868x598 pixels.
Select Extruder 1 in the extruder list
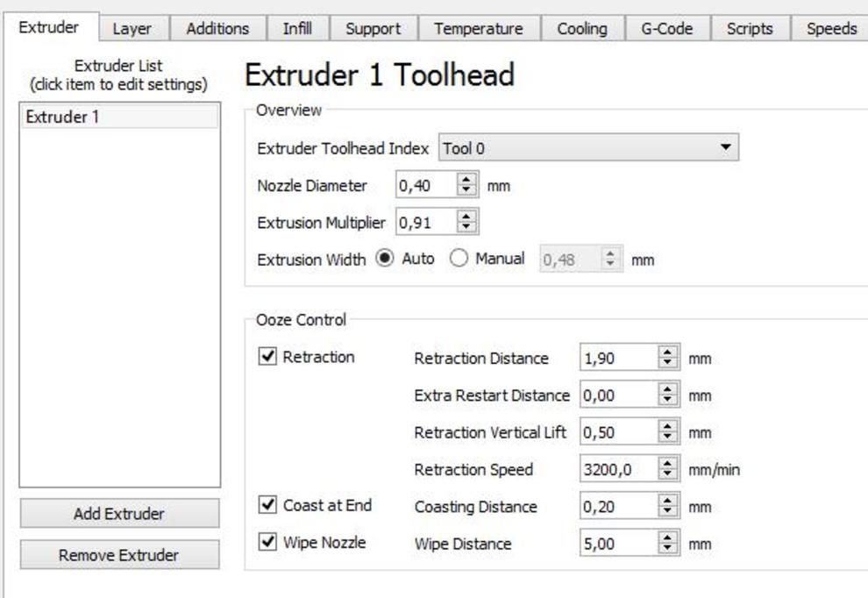click(x=119, y=117)
